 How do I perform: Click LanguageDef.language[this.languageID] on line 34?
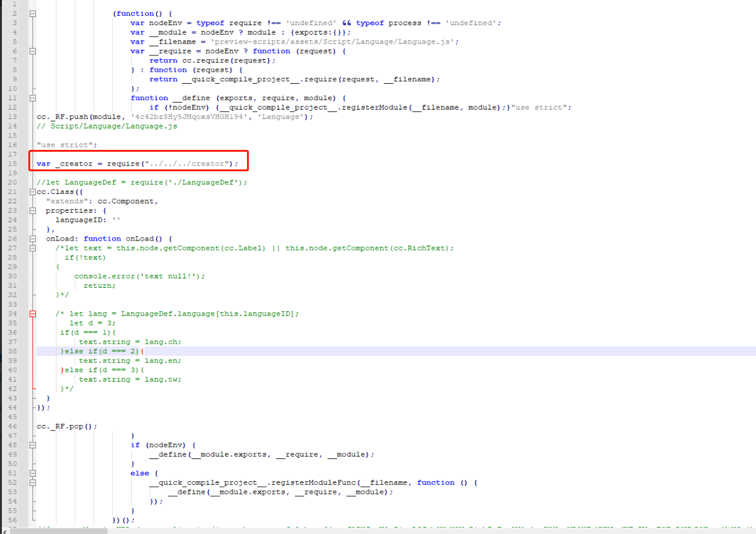pos(207,314)
